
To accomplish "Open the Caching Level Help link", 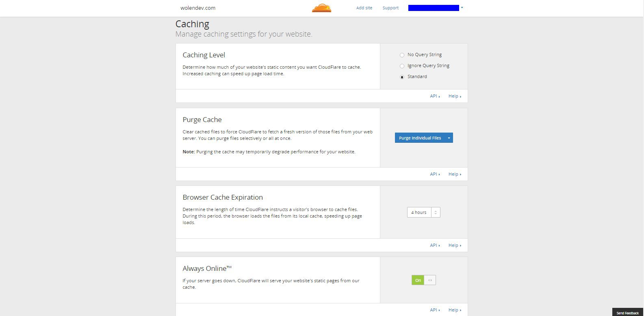I will click(x=455, y=96).
